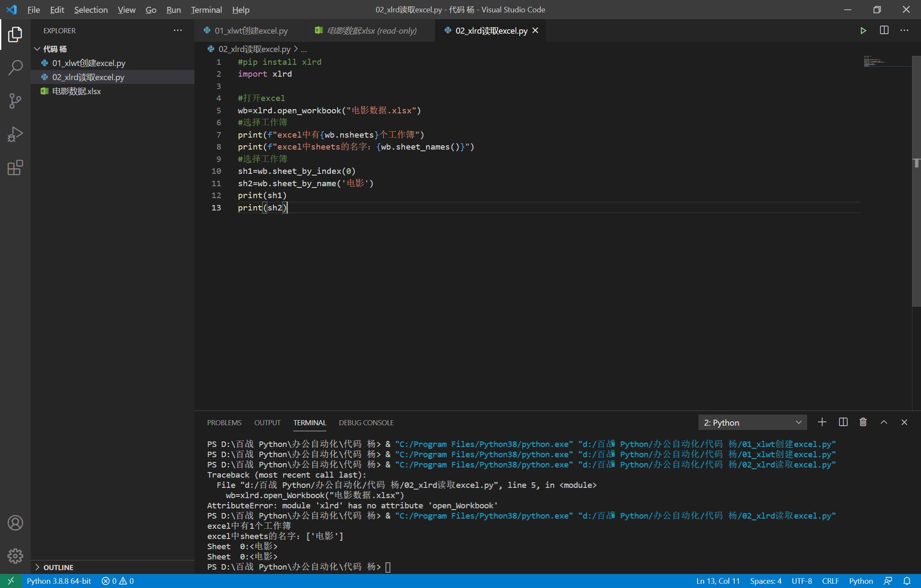Switch to the DEBUG CONSOLE tab

(x=366, y=423)
